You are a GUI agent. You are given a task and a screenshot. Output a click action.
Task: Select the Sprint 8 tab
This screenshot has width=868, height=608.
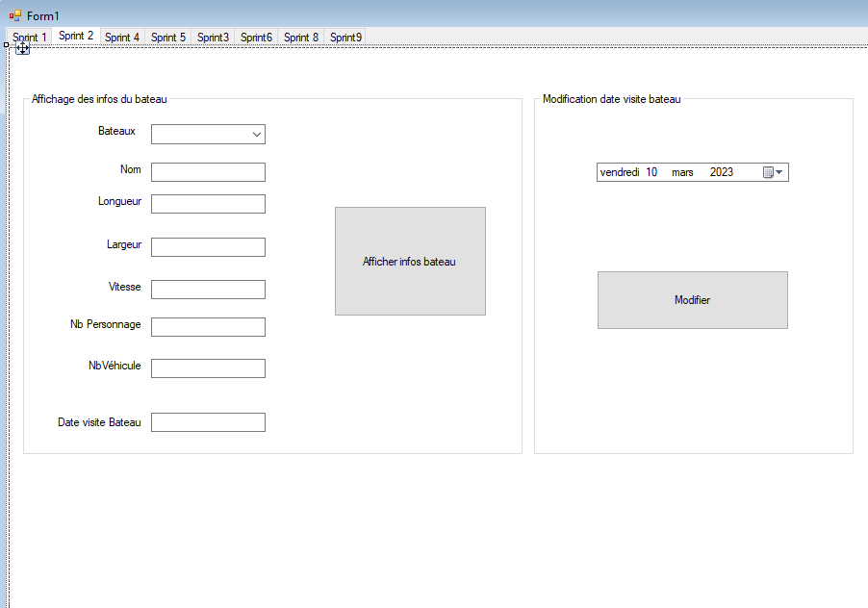click(x=301, y=38)
